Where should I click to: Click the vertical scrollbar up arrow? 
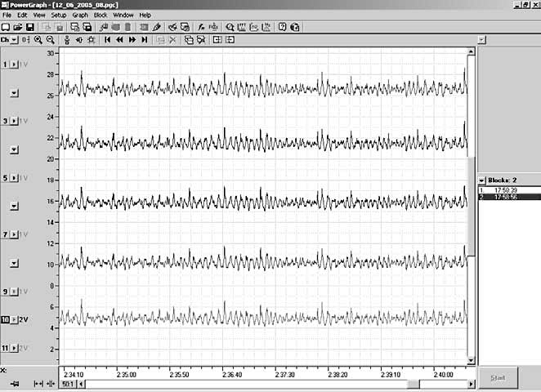coord(472,51)
